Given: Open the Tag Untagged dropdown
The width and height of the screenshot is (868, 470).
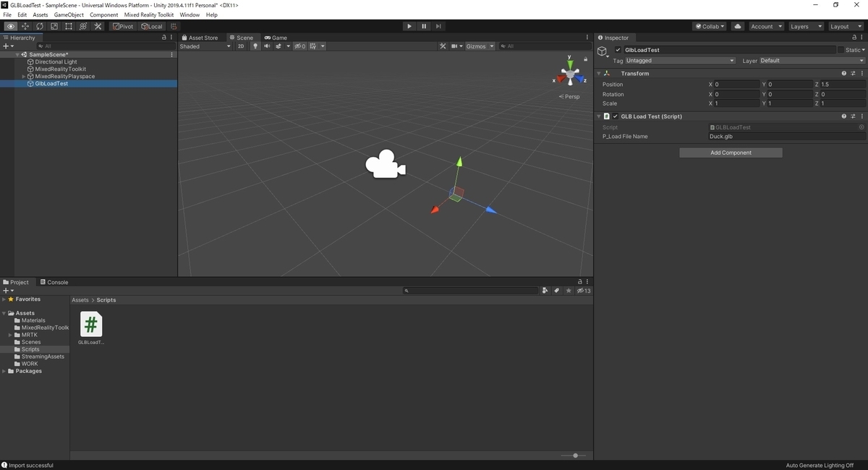Looking at the screenshot, I should click(680, 61).
